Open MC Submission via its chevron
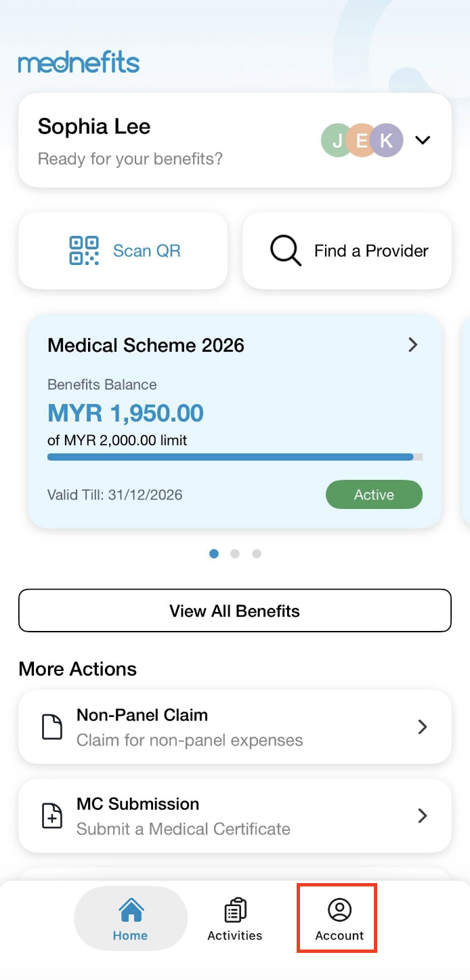Screen dimensions: 470x980 click(423, 816)
